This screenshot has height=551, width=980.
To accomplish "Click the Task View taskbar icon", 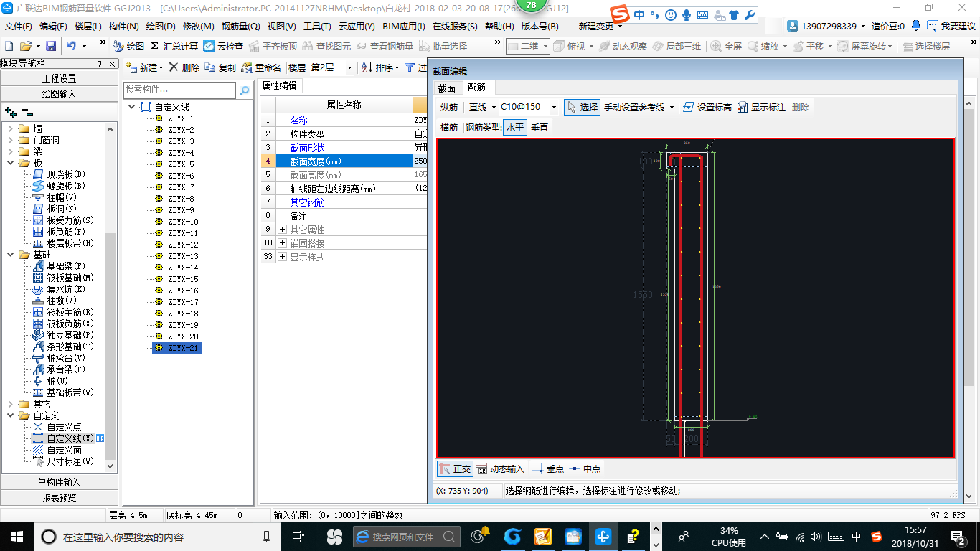I will [299, 537].
